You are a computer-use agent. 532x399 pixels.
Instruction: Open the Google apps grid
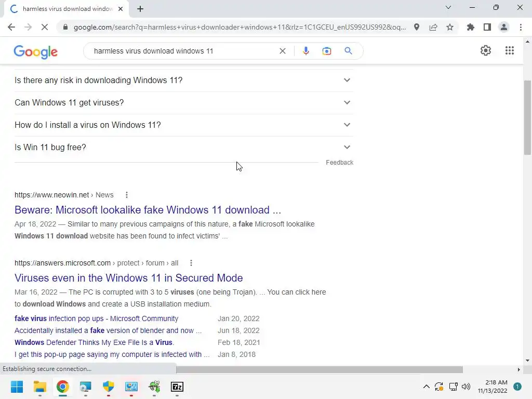click(x=509, y=50)
